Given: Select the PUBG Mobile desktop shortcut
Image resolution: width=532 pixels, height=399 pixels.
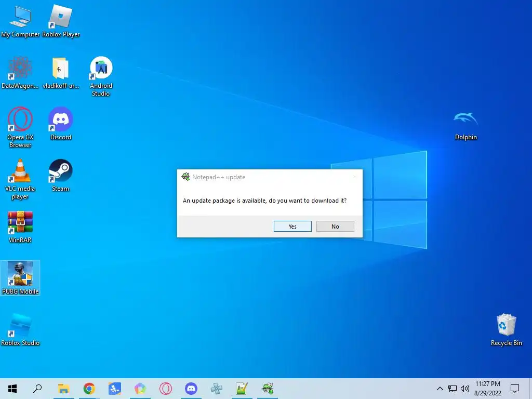Looking at the screenshot, I should point(20,278).
